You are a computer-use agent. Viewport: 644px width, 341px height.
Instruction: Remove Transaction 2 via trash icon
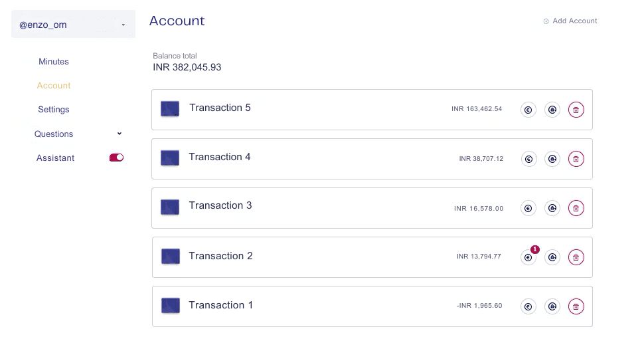point(576,257)
